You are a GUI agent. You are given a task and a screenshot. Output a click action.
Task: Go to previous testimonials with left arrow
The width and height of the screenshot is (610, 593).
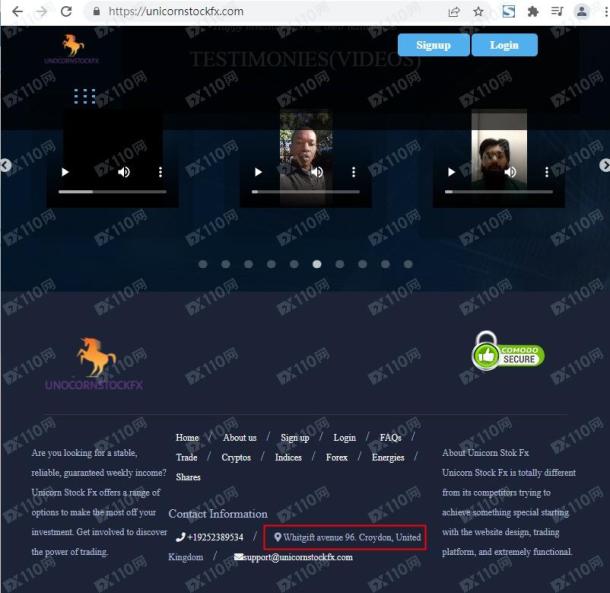pos(5,165)
